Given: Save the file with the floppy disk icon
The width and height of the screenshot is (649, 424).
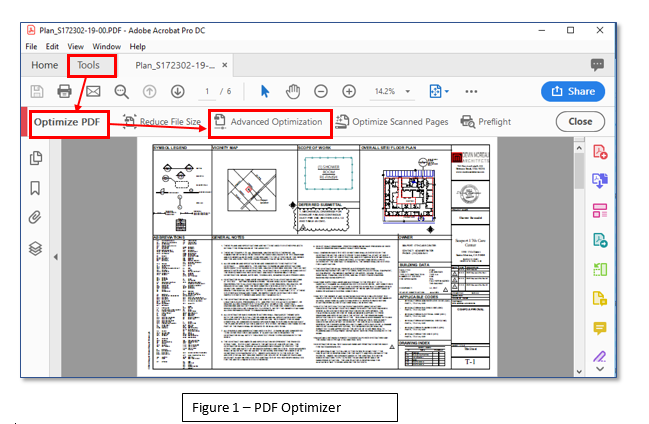Looking at the screenshot, I should point(37,91).
